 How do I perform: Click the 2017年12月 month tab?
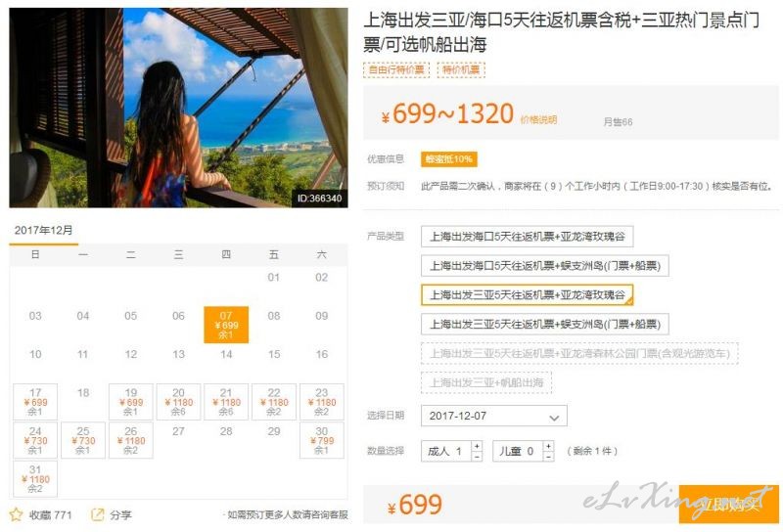(43, 231)
